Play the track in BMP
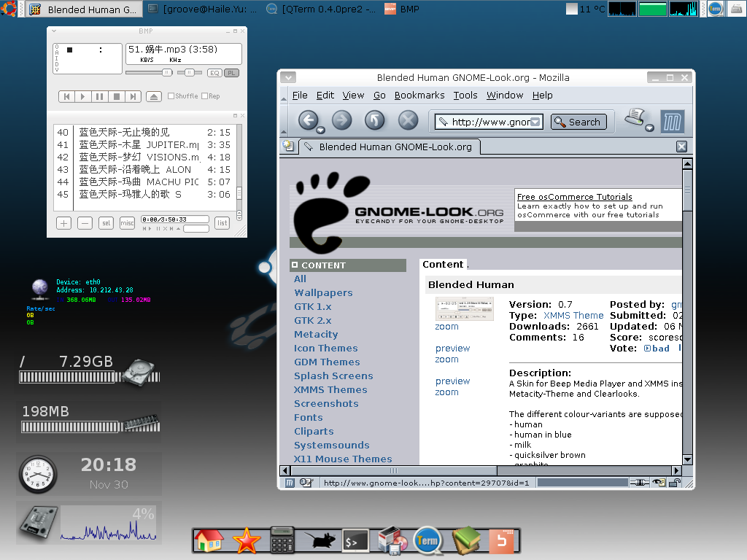Screen dimensions: 747x560 point(83,97)
